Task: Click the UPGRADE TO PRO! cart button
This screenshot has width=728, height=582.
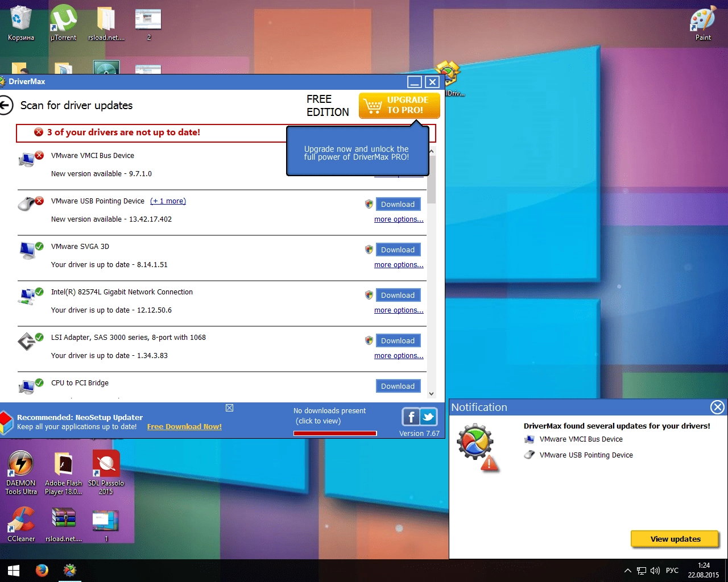Action: pos(399,105)
